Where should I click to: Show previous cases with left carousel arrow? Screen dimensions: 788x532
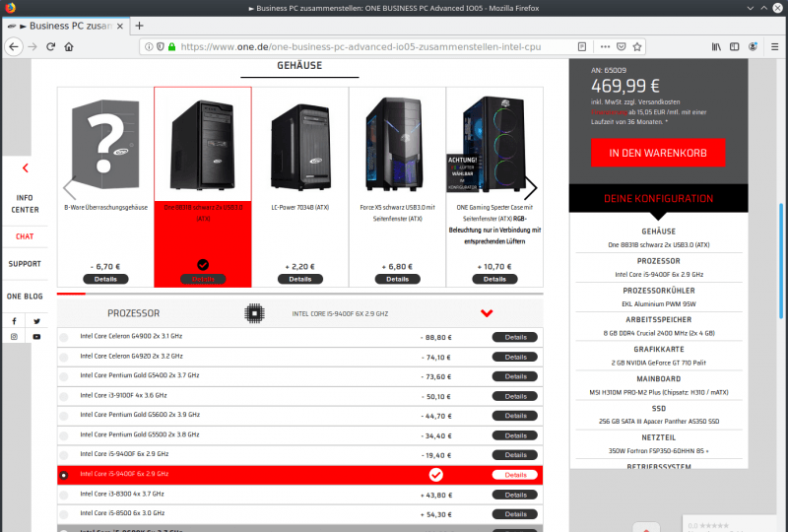coord(69,188)
